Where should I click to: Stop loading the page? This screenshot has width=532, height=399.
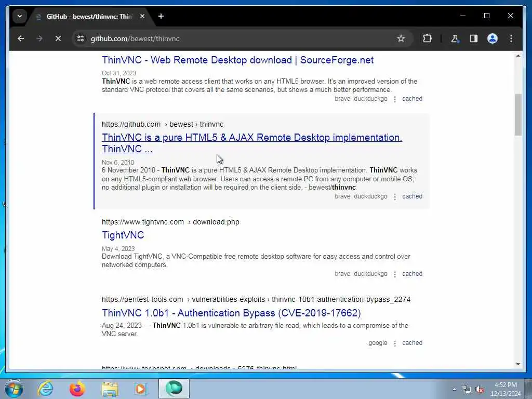click(58, 38)
